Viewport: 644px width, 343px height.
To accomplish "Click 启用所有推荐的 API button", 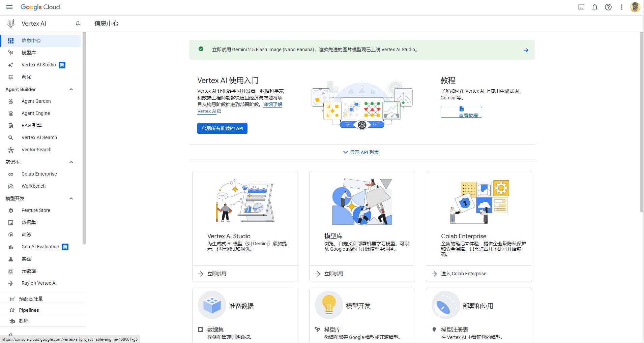I will click(x=222, y=128).
